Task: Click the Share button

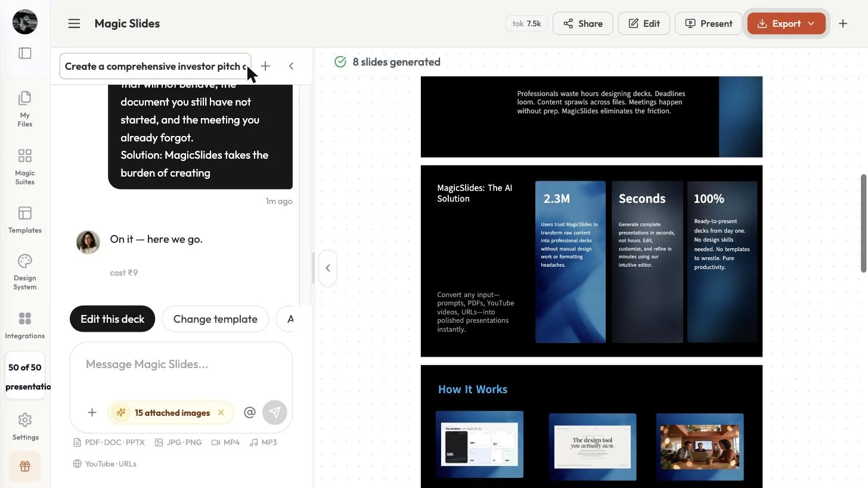Action: (x=582, y=24)
